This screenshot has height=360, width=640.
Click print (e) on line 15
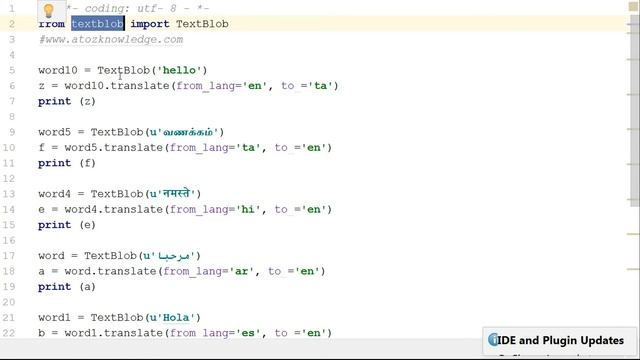(67, 225)
